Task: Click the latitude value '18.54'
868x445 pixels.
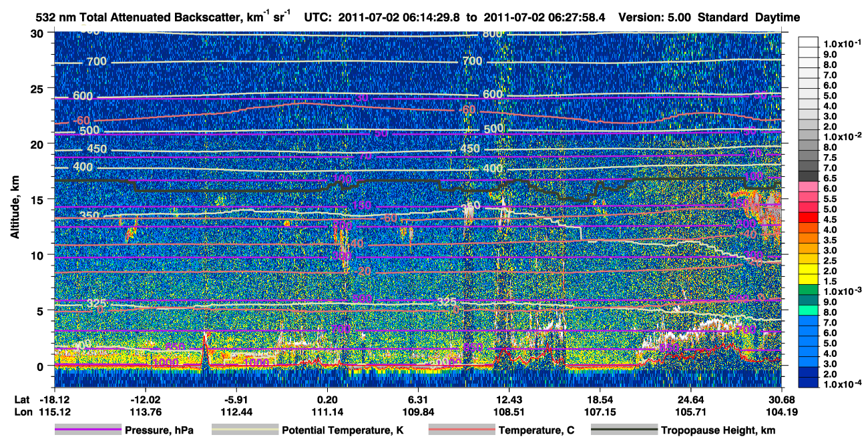Action: point(600,399)
